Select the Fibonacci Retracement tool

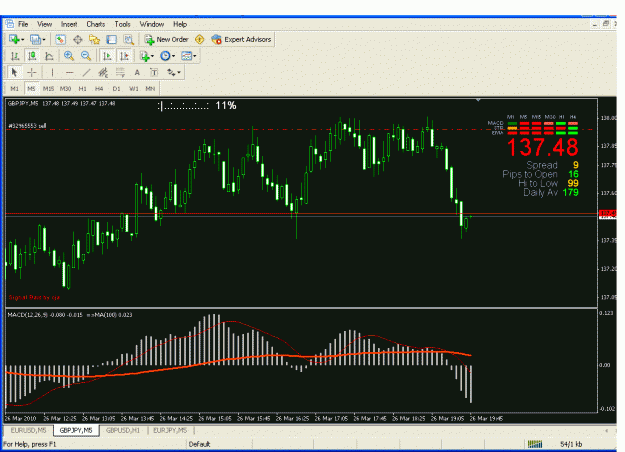coord(120,72)
